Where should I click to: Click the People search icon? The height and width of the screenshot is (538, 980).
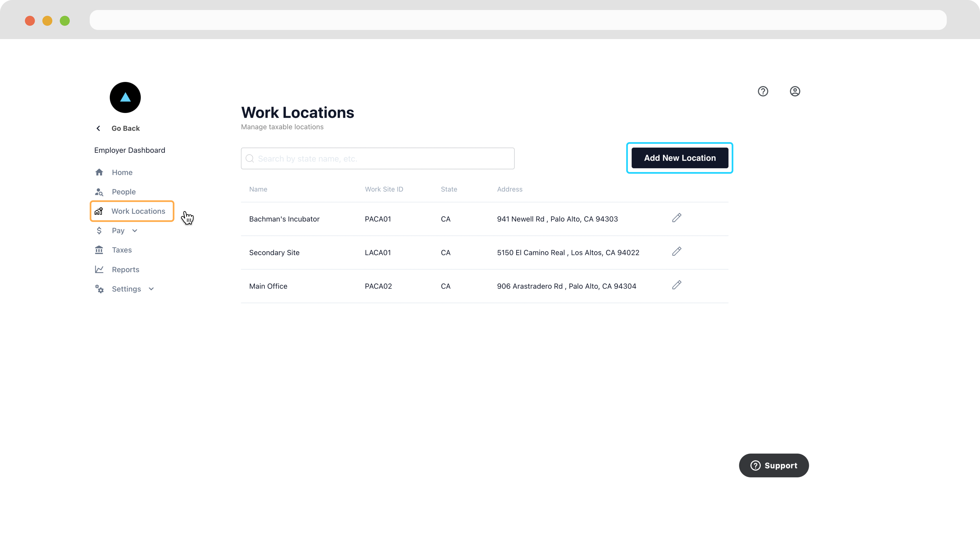(99, 192)
